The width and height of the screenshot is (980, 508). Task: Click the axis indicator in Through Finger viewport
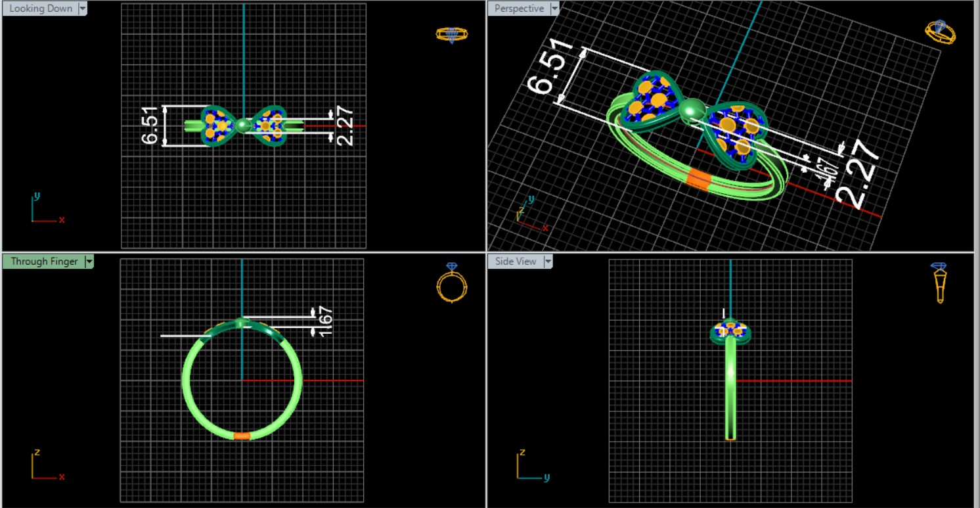click(45, 465)
